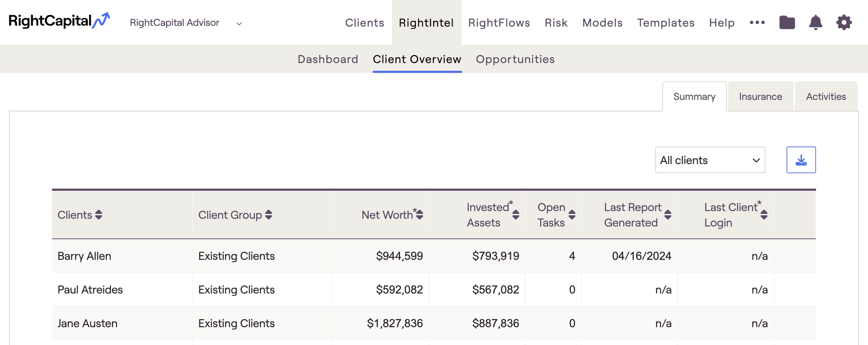The image size is (868, 345).
Task: Open client Paul Atreides
Action: click(90, 289)
